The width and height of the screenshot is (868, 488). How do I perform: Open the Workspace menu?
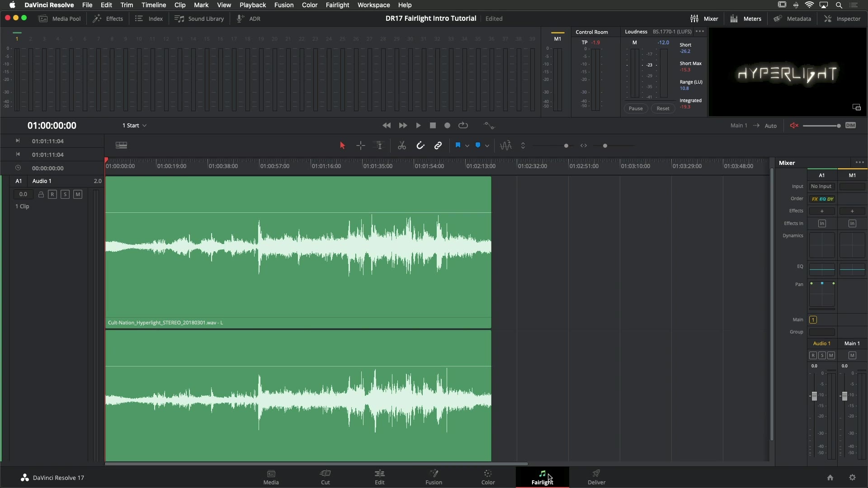[374, 5]
